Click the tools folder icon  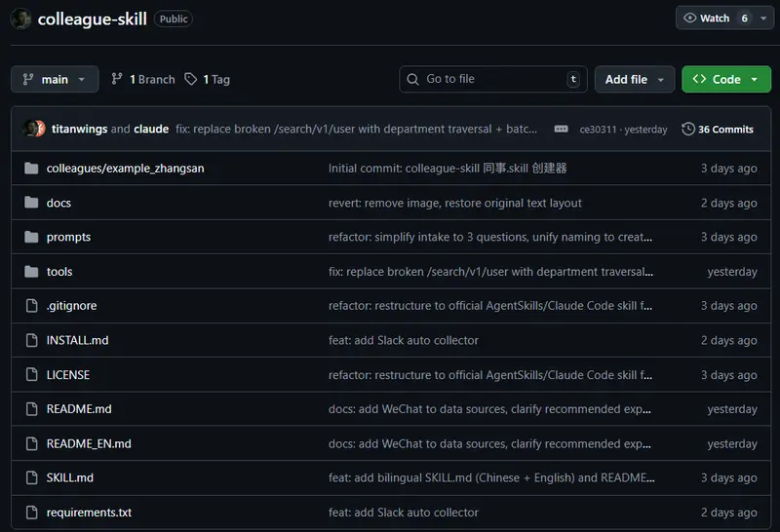pos(31,272)
